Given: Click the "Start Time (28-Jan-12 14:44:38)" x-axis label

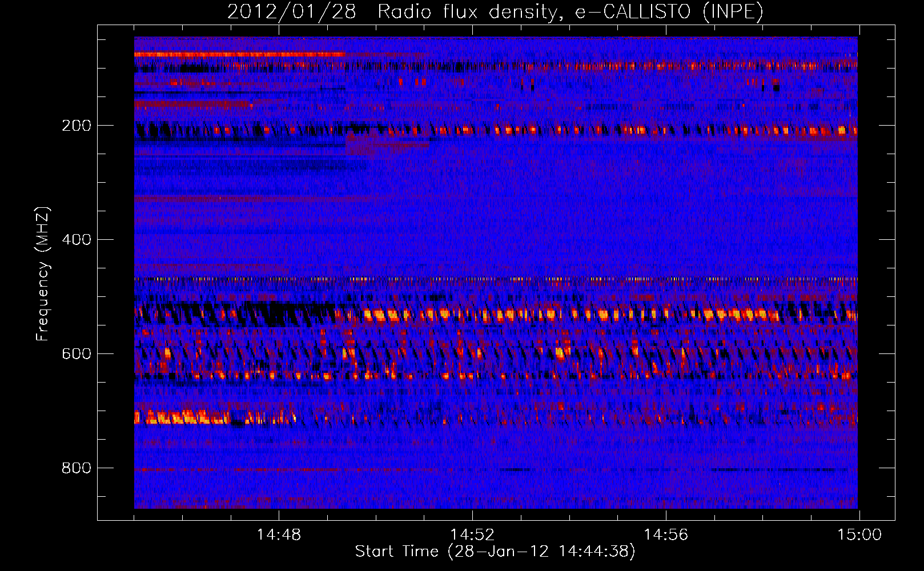Looking at the screenshot, I should [x=495, y=552].
